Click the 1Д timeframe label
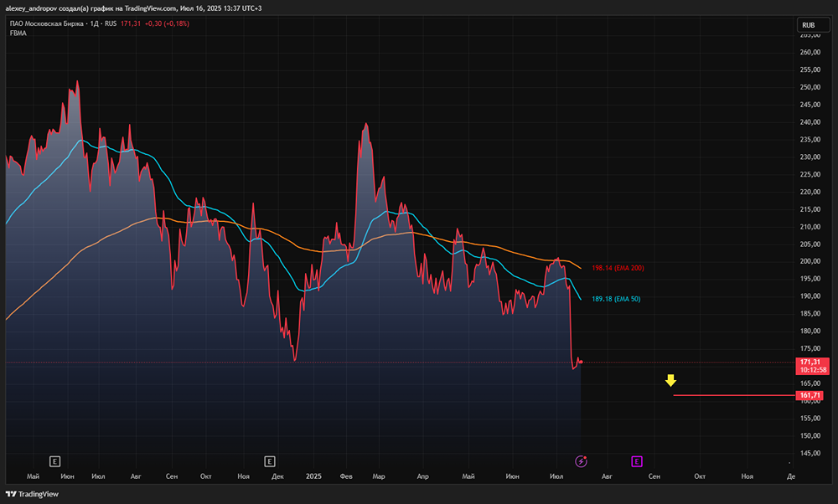The image size is (838, 504). click(x=94, y=23)
